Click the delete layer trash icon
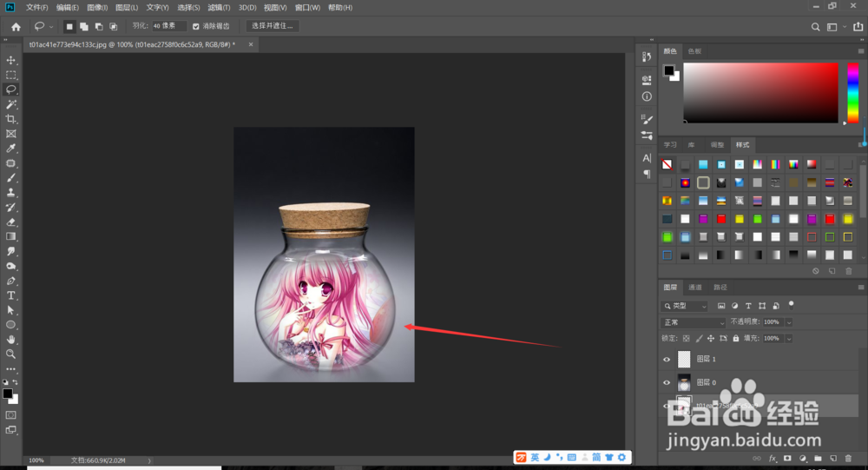Viewport: 868px width, 470px height. (x=848, y=459)
